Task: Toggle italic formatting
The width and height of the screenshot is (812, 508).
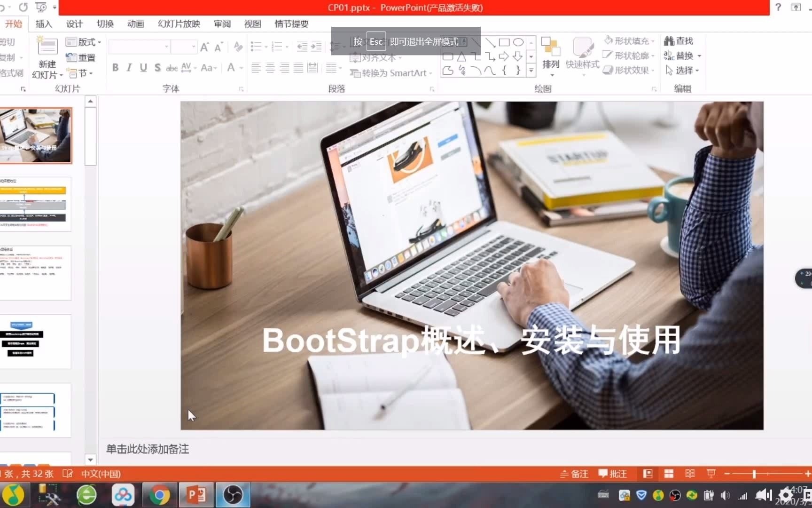Action: click(129, 68)
